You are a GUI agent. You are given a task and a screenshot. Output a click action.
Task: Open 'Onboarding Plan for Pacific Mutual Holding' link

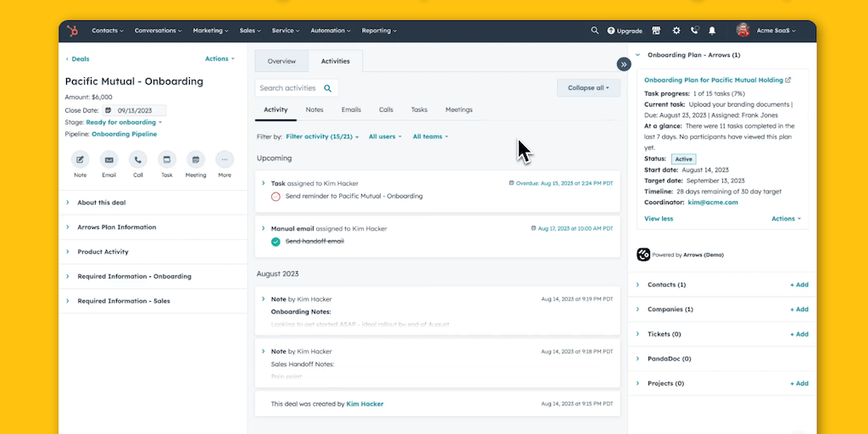(714, 80)
